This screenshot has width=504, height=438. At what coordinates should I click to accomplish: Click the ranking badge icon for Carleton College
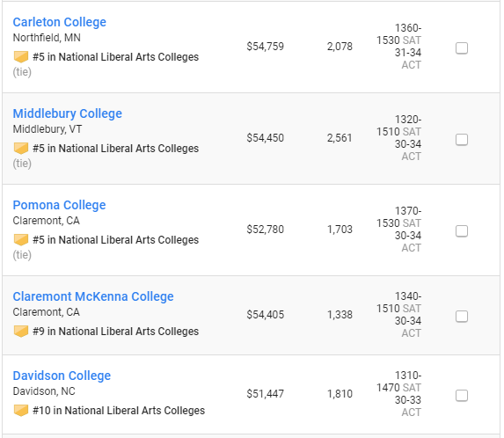point(21,57)
